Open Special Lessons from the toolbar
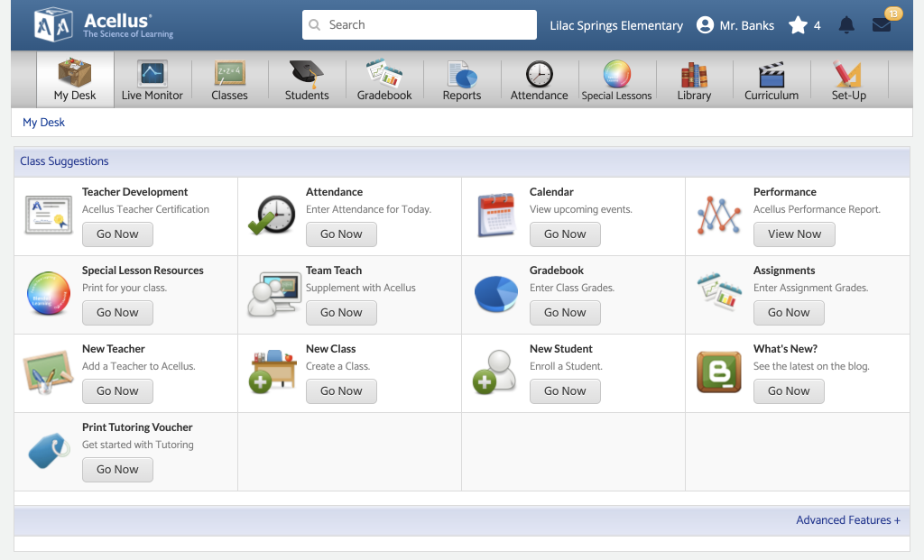Screen dimensions: 924x560 (x=616, y=79)
